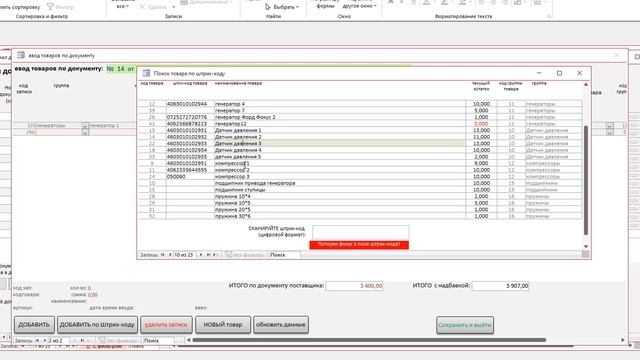The width and height of the screenshot is (640, 360).
Task: Select row генератор 7
Action: tap(360, 111)
